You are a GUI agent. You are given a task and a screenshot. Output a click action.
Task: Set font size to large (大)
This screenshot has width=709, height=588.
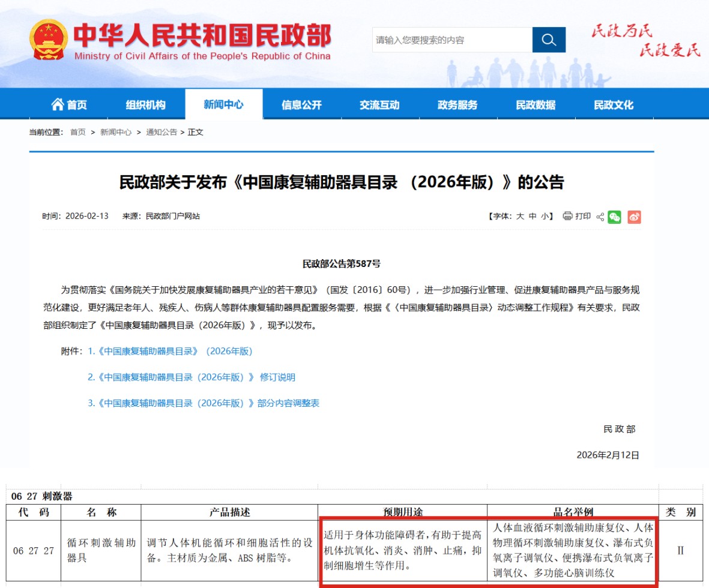[520, 217]
